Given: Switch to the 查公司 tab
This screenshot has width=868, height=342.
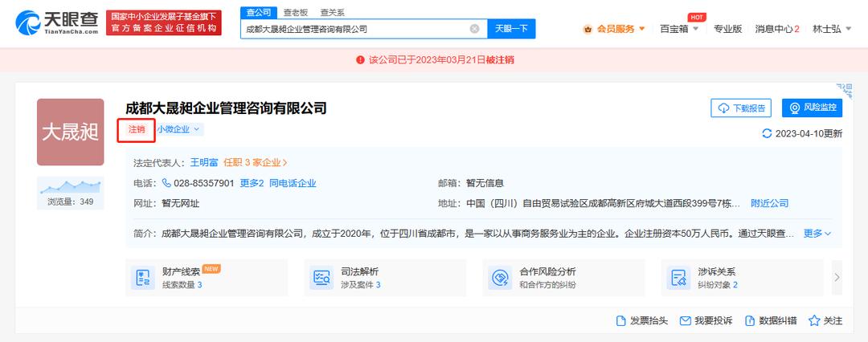Looking at the screenshot, I should pos(259,12).
